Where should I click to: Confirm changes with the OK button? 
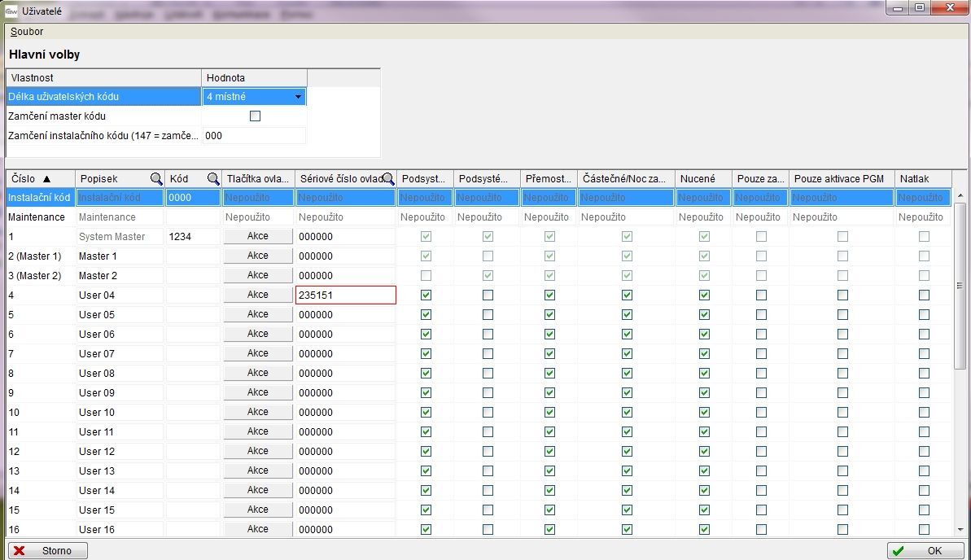(x=925, y=551)
